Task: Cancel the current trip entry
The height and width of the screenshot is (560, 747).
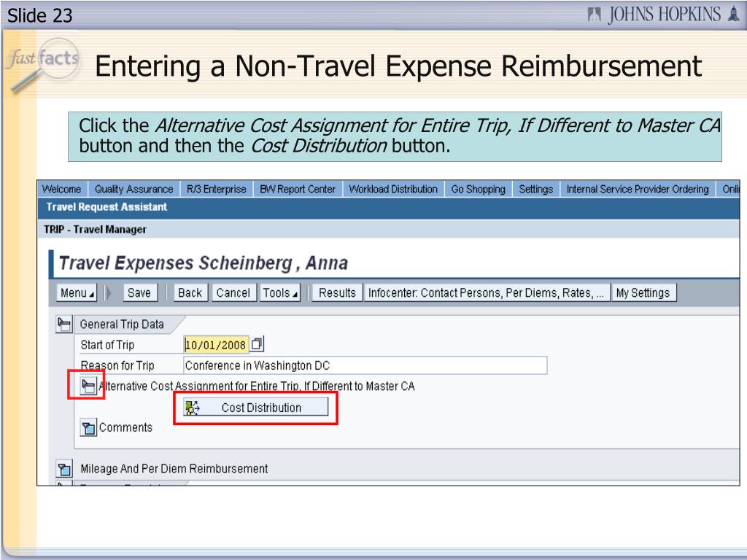Action: [x=233, y=293]
